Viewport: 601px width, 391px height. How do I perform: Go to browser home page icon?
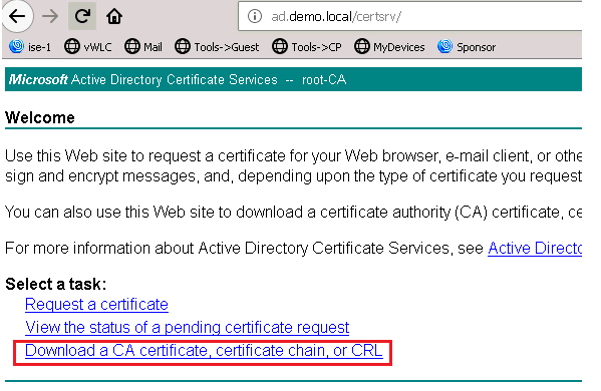coord(114,16)
